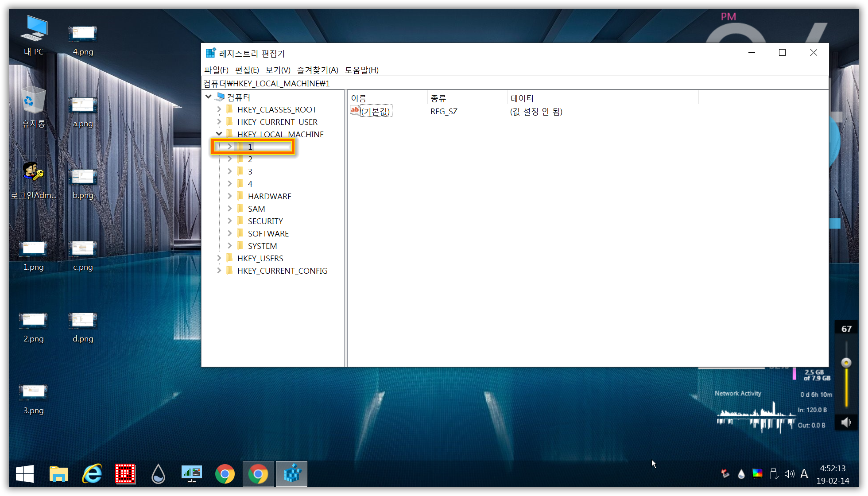This screenshot has height=496, width=868.
Task: Select the HKEY_CLASSES_ROOT tree item
Action: pyautogui.click(x=277, y=109)
